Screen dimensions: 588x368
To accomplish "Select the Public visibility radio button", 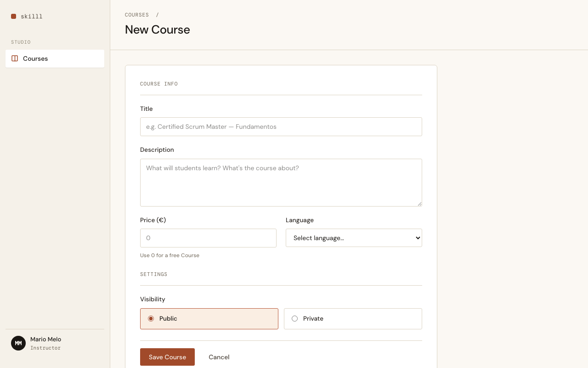I will click(x=151, y=318).
